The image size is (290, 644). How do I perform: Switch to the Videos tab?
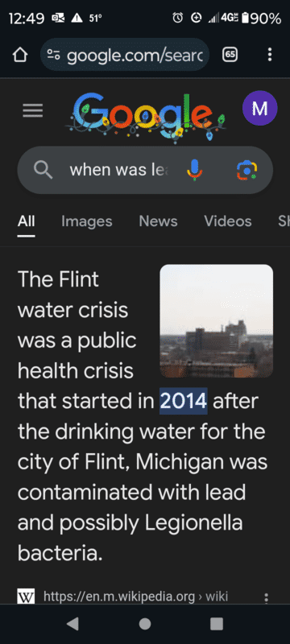click(x=227, y=221)
